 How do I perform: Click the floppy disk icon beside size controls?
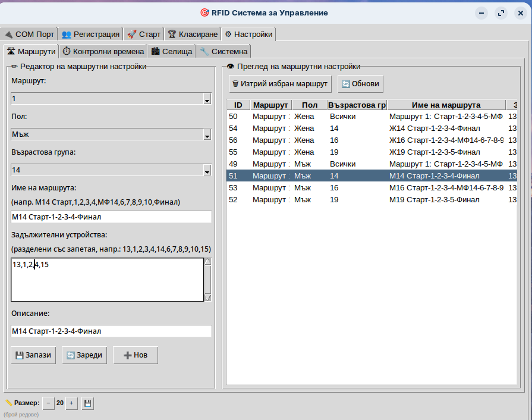(x=87, y=403)
